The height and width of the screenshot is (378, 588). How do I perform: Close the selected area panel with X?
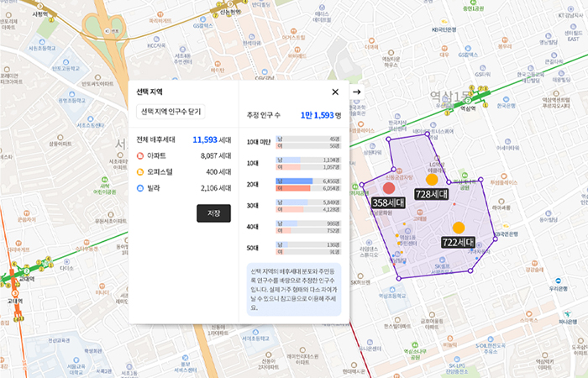coord(335,92)
